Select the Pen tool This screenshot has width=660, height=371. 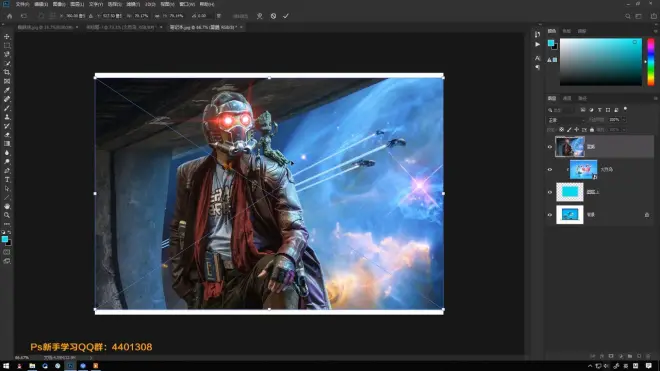(x=7, y=171)
